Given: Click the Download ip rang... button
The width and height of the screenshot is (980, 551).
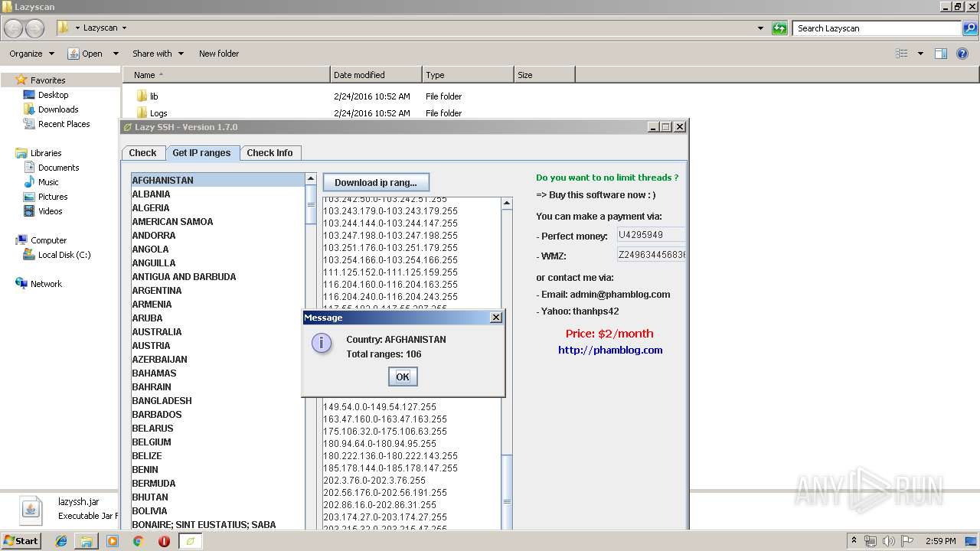Looking at the screenshot, I should [376, 182].
